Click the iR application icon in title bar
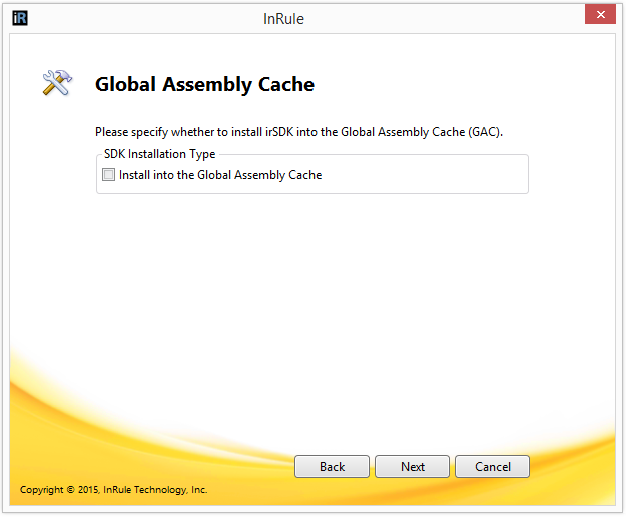 click(x=20, y=18)
